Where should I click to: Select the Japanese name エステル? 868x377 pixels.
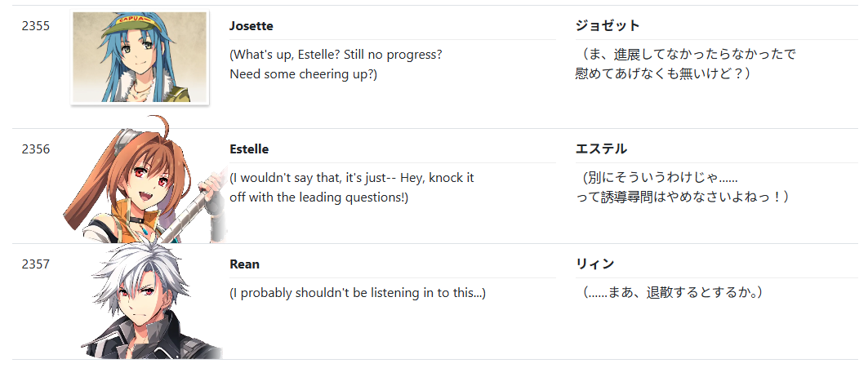pyautogui.click(x=601, y=149)
